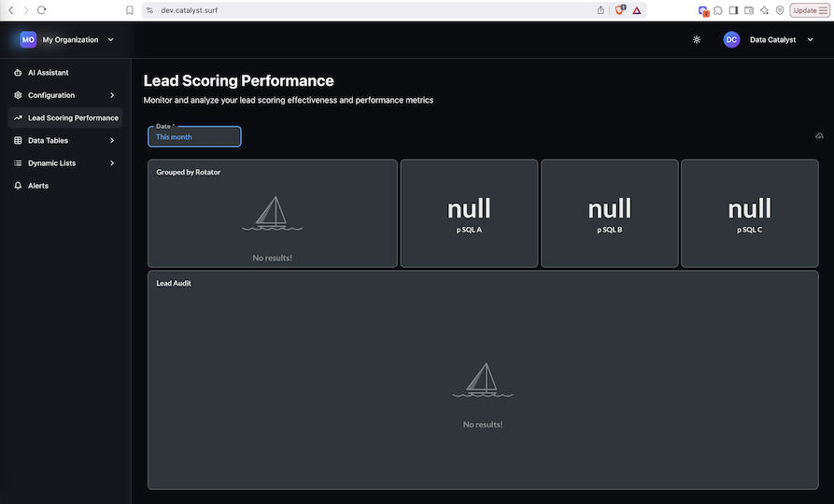
Task: Reload the page with refresh icon
Action: [x=41, y=10]
